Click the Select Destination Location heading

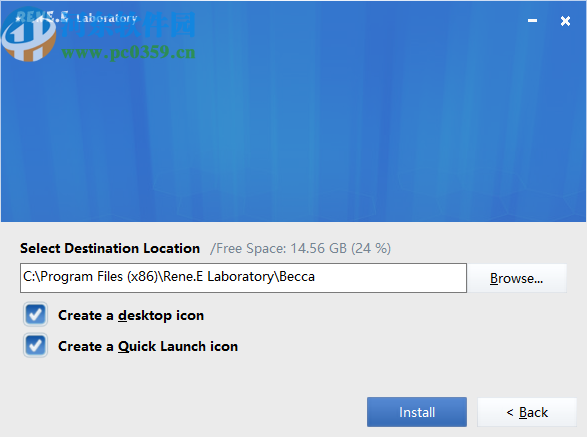click(x=110, y=248)
